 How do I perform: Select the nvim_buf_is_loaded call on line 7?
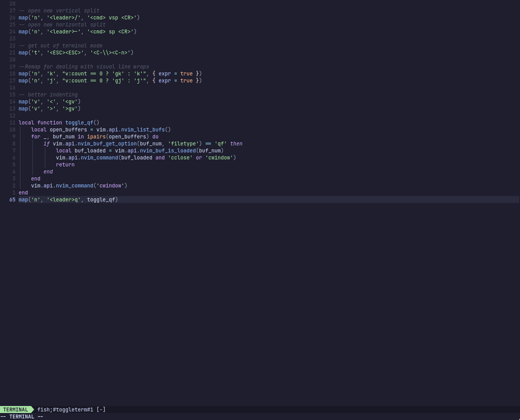coord(168,150)
